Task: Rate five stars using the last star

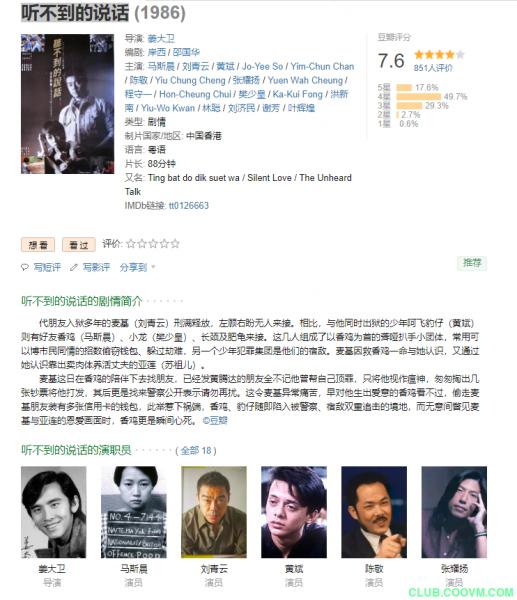Action: pyautogui.click(x=175, y=244)
